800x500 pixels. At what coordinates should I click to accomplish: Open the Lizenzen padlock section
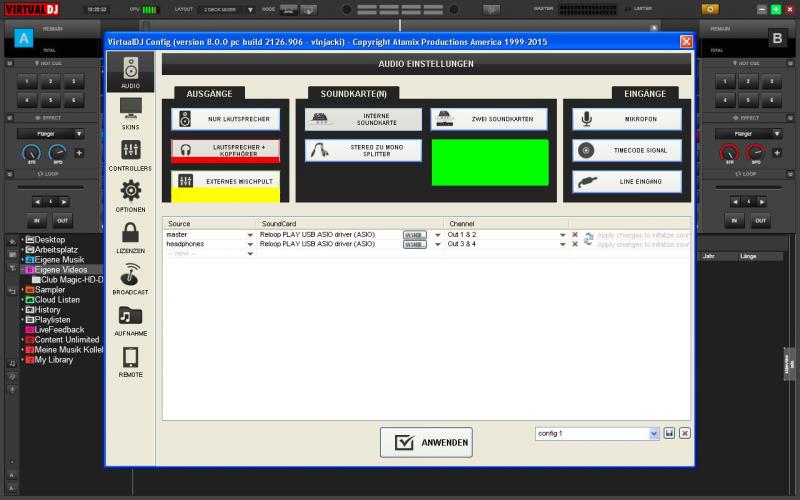[x=130, y=237]
